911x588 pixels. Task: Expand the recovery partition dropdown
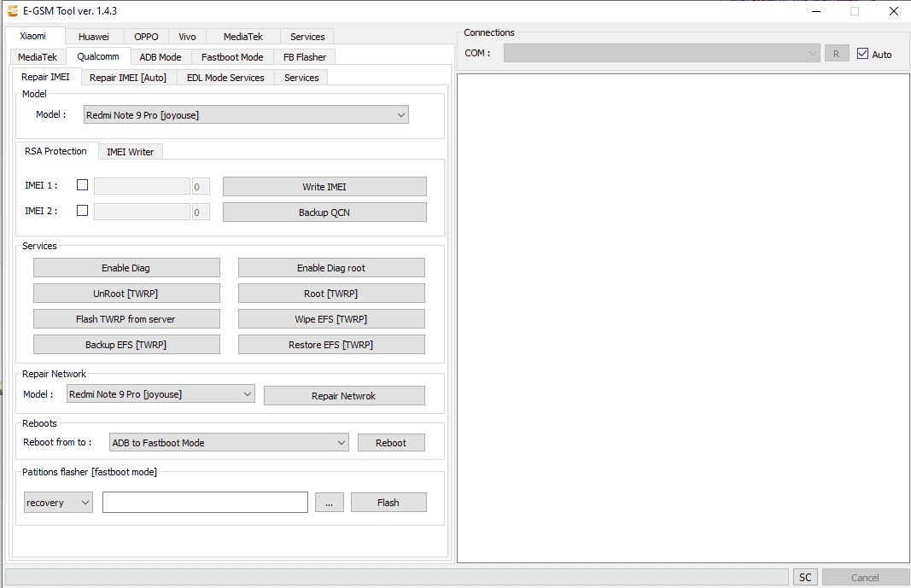coord(58,502)
